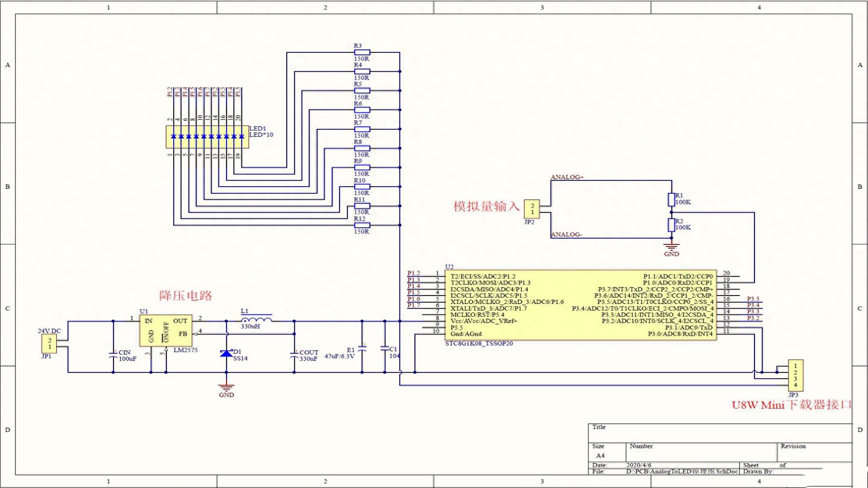Select resistor R1 100K

point(671,199)
